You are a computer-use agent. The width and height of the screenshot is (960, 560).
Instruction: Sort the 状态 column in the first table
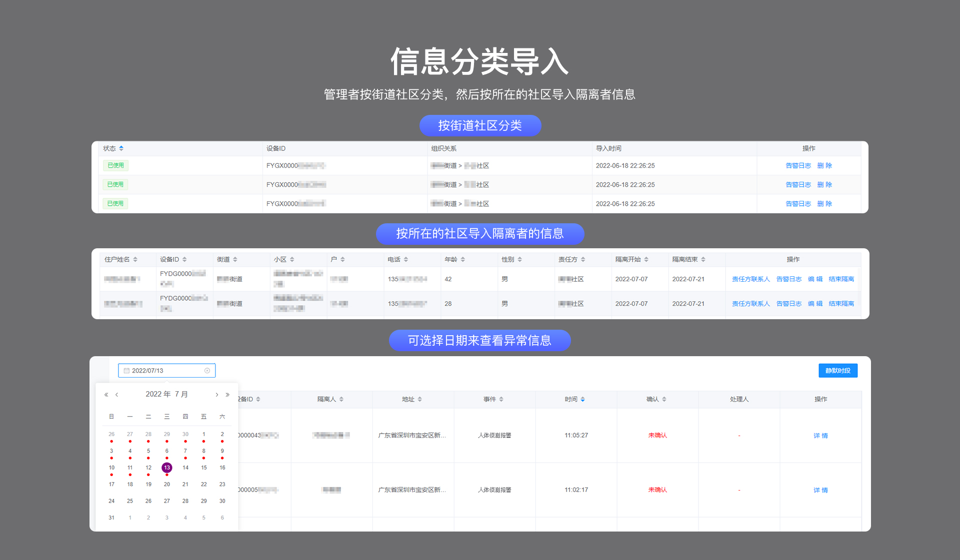coord(121,148)
